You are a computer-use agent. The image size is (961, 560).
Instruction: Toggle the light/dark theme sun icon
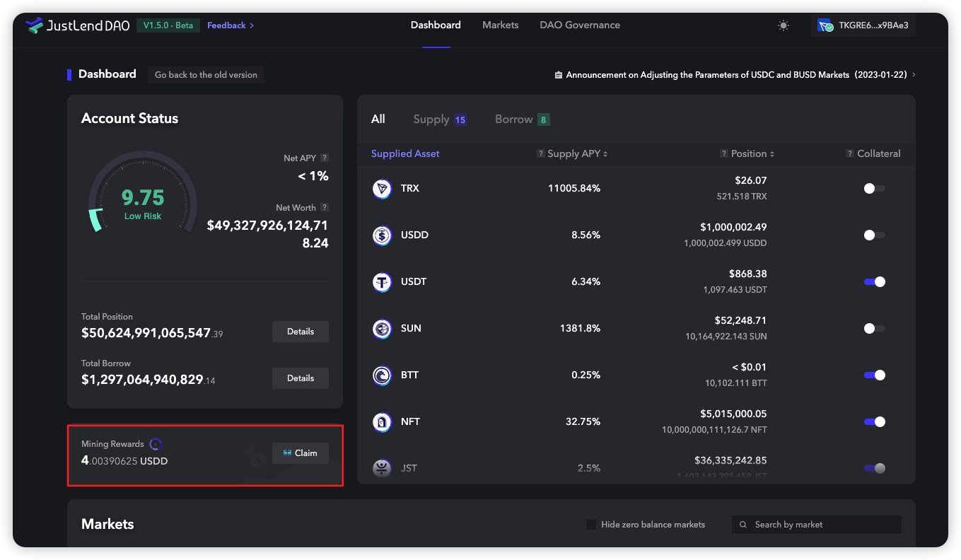click(x=784, y=25)
